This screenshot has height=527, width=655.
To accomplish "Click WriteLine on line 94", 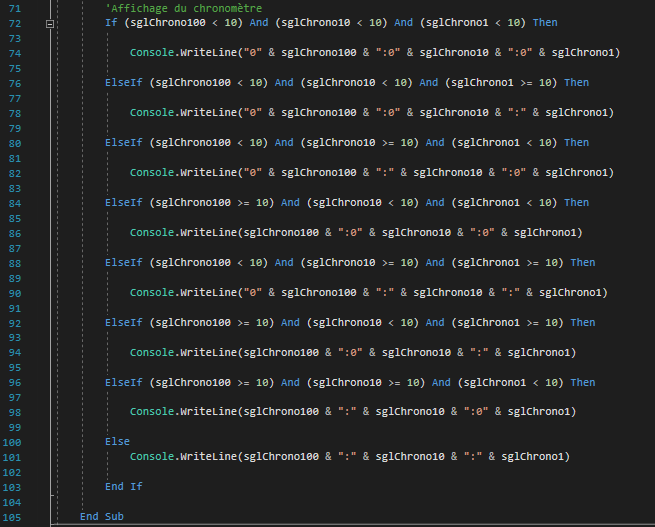I will 209,353.
